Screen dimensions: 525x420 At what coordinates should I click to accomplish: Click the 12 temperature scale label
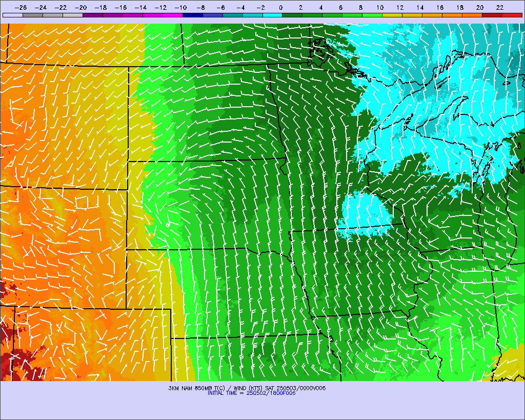400,7
